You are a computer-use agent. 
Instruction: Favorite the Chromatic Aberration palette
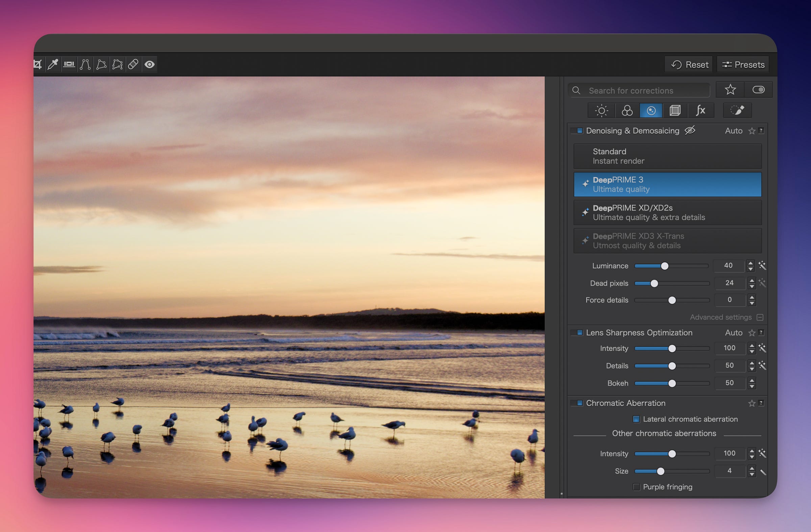point(752,403)
